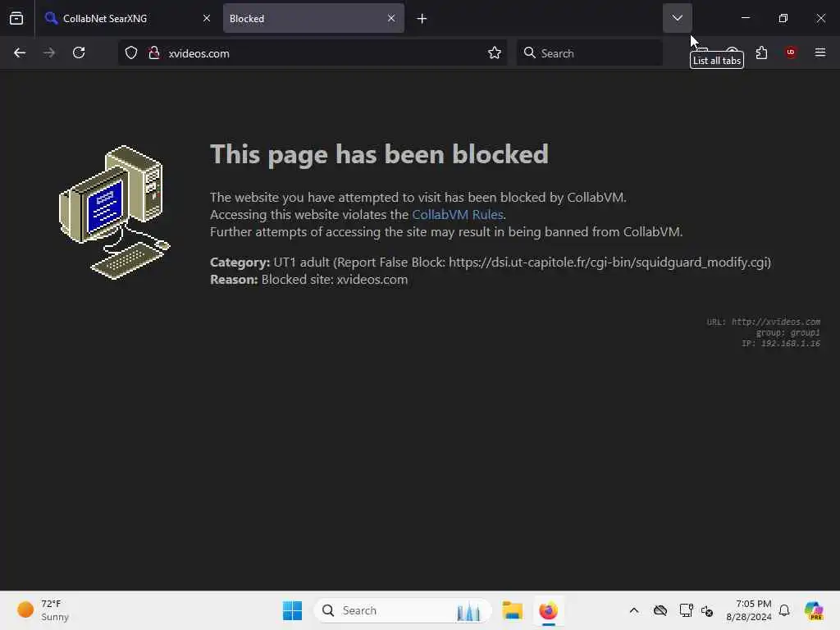
Task: Click the 'URL: http://xvideos.com' debug text
Action: [x=764, y=322]
